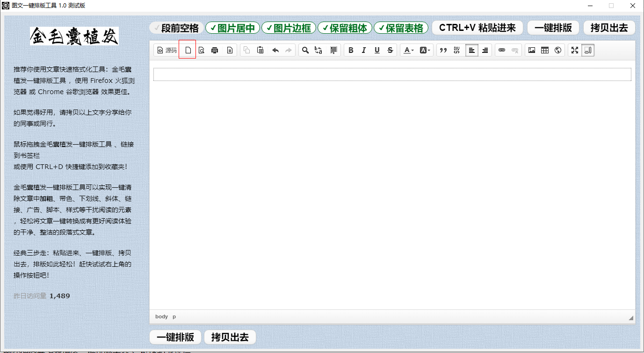The width and height of the screenshot is (644, 353).
Task: Toggle the 保留表格 option
Action: click(x=401, y=28)
